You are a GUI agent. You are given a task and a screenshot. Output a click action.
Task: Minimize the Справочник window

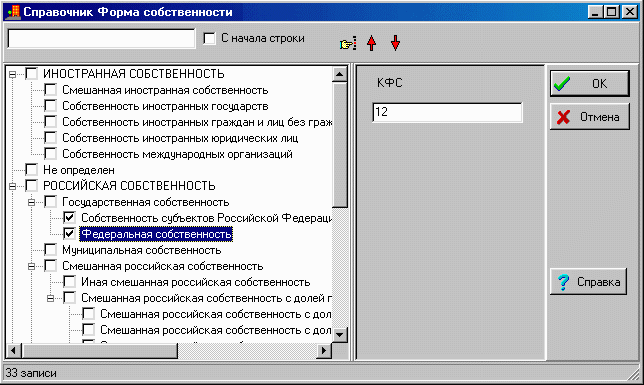(595, 12)
